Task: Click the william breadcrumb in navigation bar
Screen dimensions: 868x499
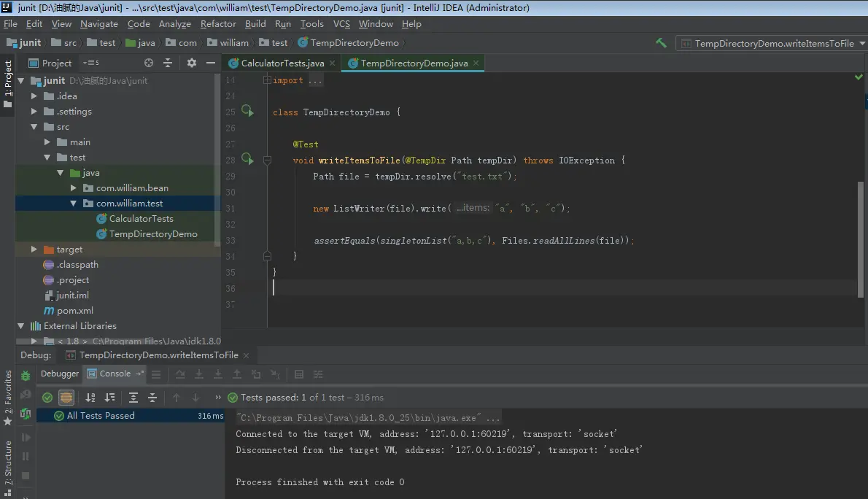Action: [x=228, y=42]
